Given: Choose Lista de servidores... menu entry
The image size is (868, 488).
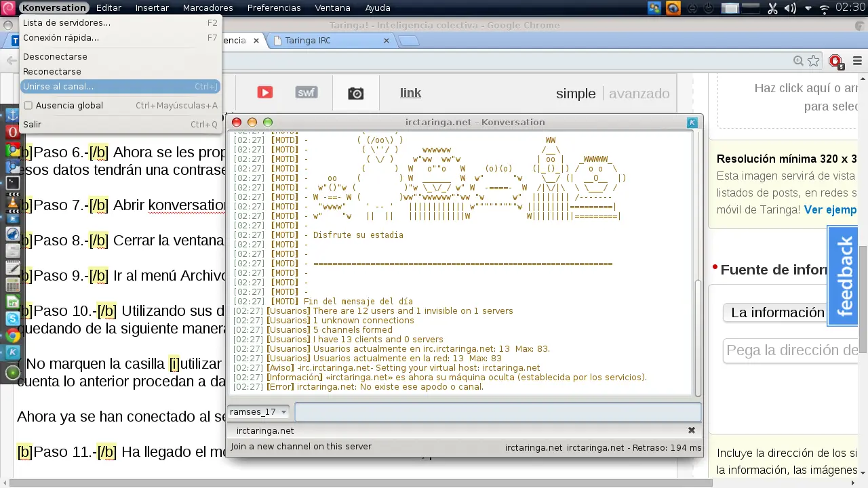Looking at the screenshot, I should (x=120, y=22).
